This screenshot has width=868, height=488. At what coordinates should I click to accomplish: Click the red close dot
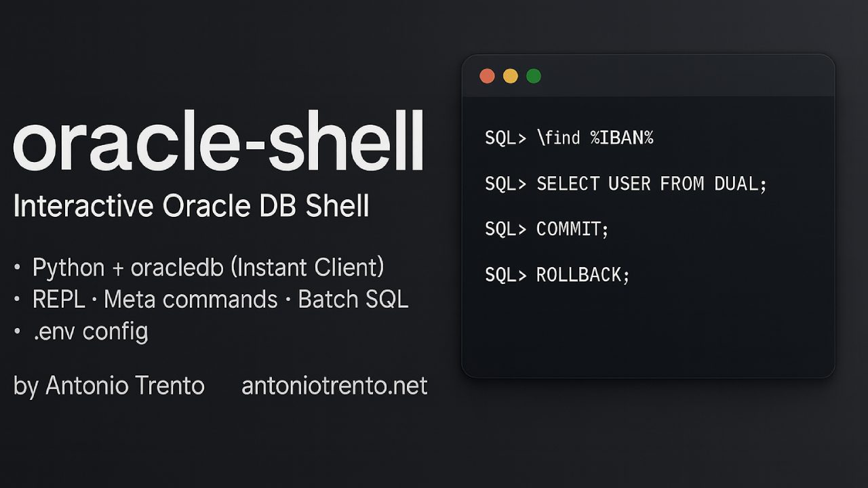pos(487,76)
